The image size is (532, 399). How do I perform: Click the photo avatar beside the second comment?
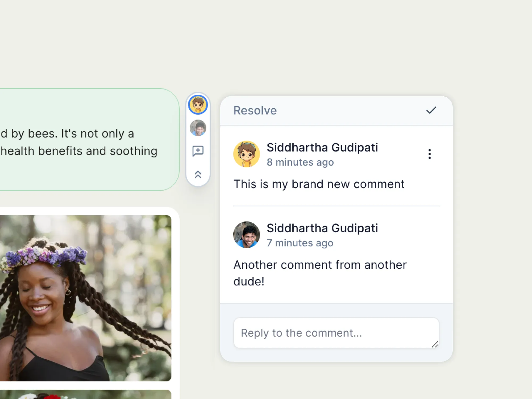pyautogui.click(x=246, y=235)
